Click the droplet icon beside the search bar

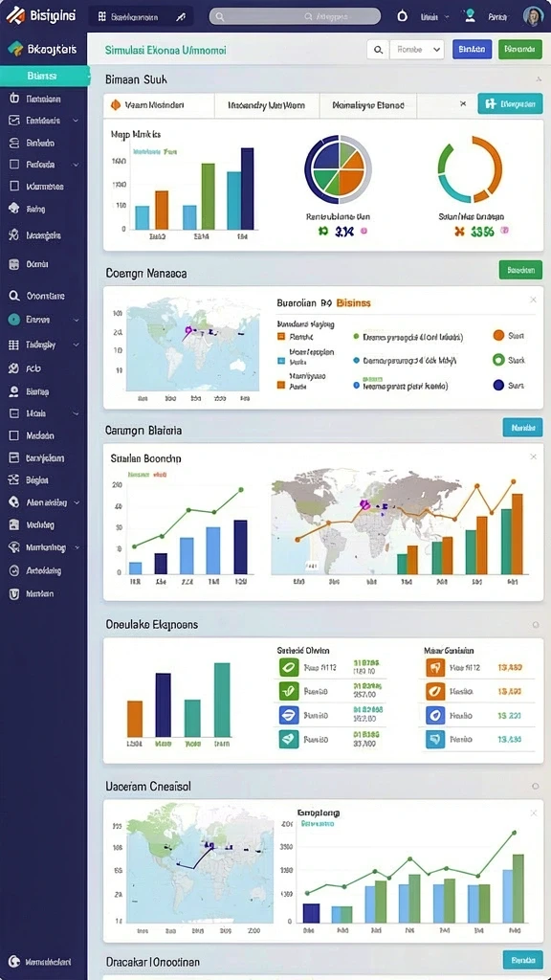(x=403, y=17)
